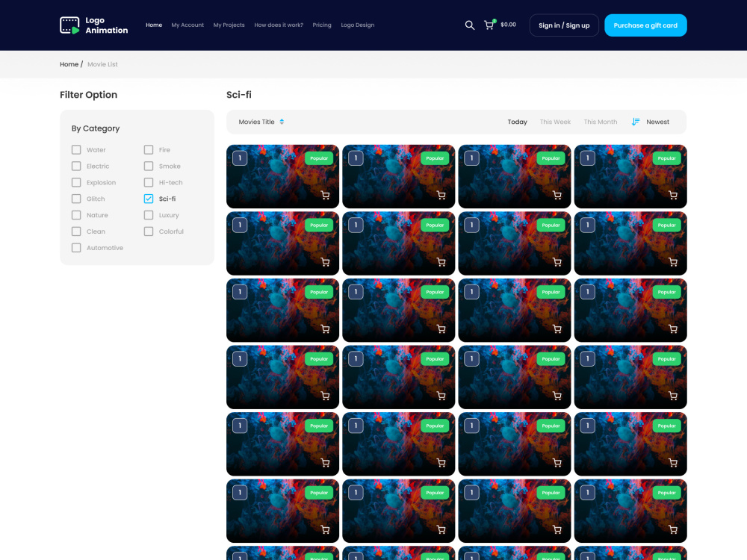Screen dimensions: 747x560
Task: Open the Newest sorting dropdown
Action: 657,122
